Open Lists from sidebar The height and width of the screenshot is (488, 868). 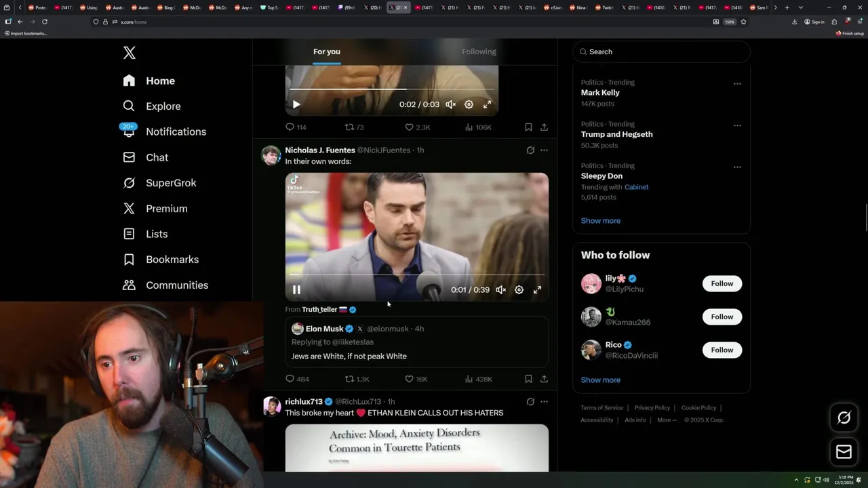(x=145, y=234)
